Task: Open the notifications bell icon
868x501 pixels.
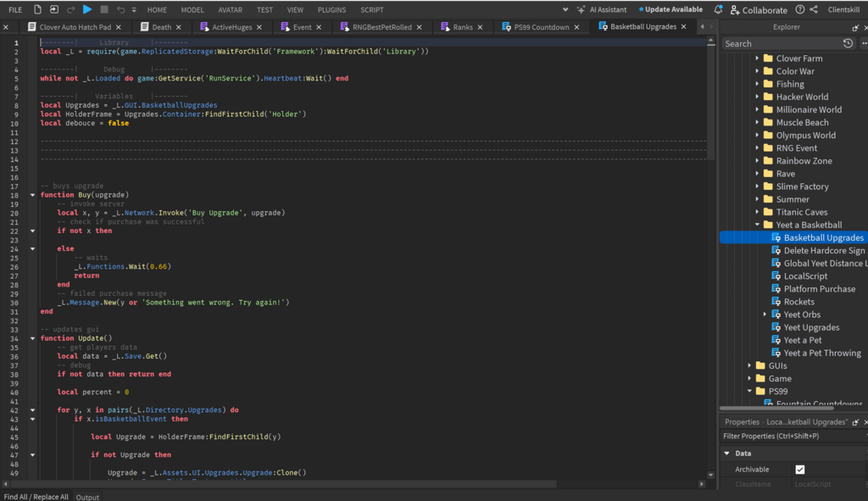Action: (719, 9)
